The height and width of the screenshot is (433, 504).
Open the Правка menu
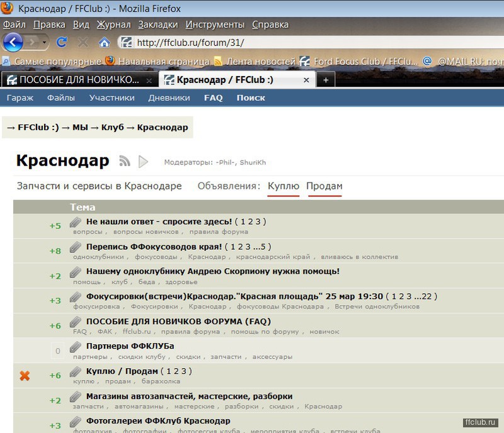click(49, 25)
